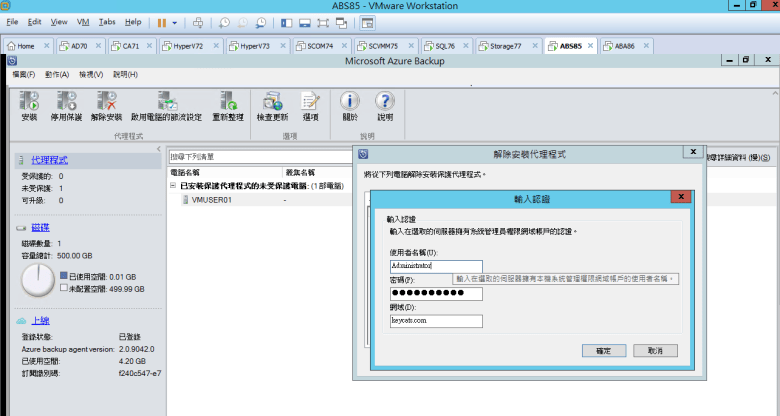
Task: Click the 停用保護 (Disable protection) icon
Action: pos(66,101)
